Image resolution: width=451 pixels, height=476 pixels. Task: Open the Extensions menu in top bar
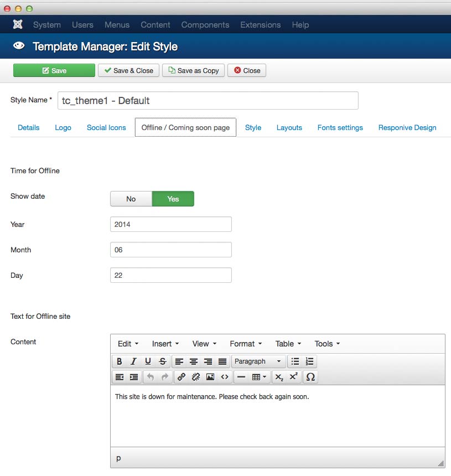[x=260, y=25]
